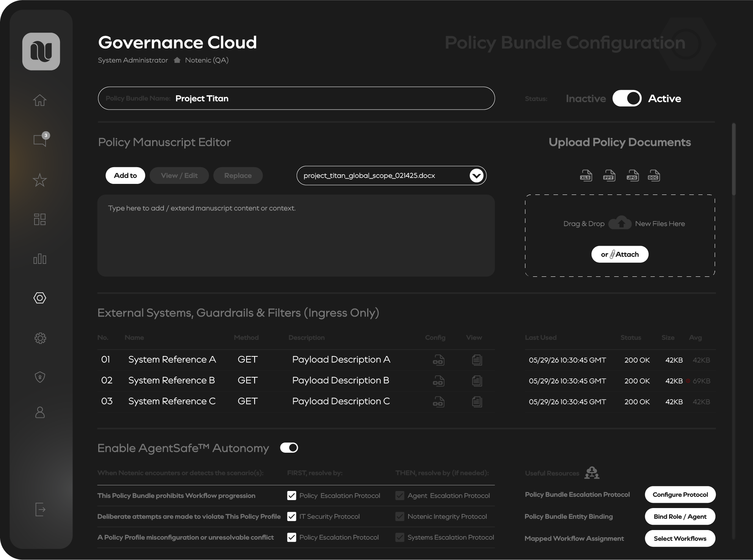This screenshot has width=753, height=560.
Task: Uncheck IT Security Protocol checkbox
Action: coord(291,516)
